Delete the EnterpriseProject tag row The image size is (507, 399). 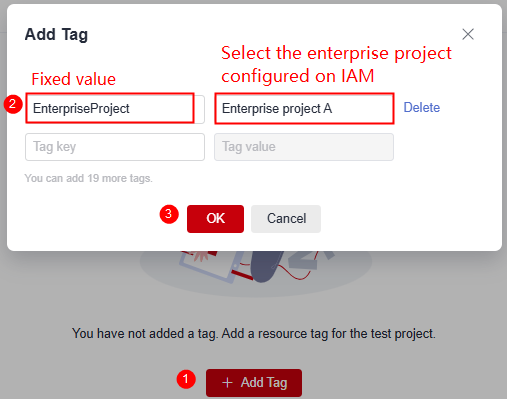422,108
